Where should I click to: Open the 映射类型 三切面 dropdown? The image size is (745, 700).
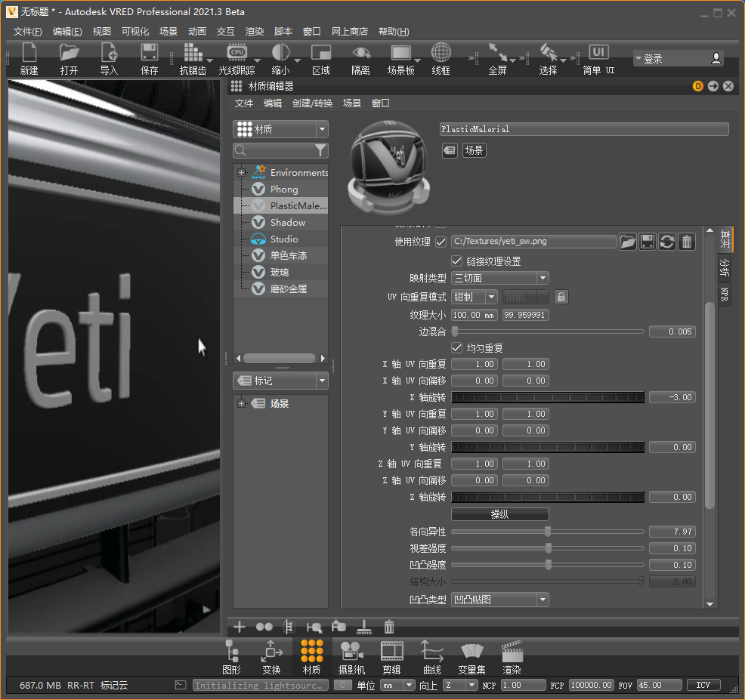[500, 278]
